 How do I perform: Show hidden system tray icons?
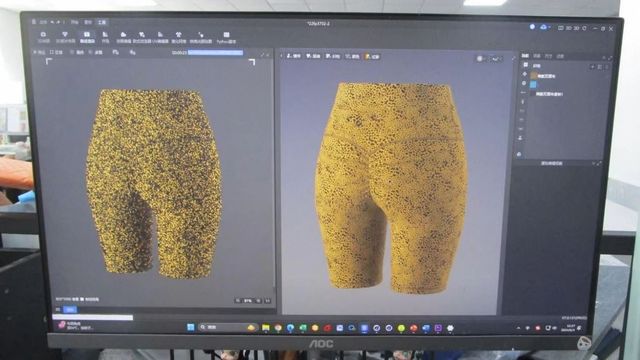tap(518, 328)
